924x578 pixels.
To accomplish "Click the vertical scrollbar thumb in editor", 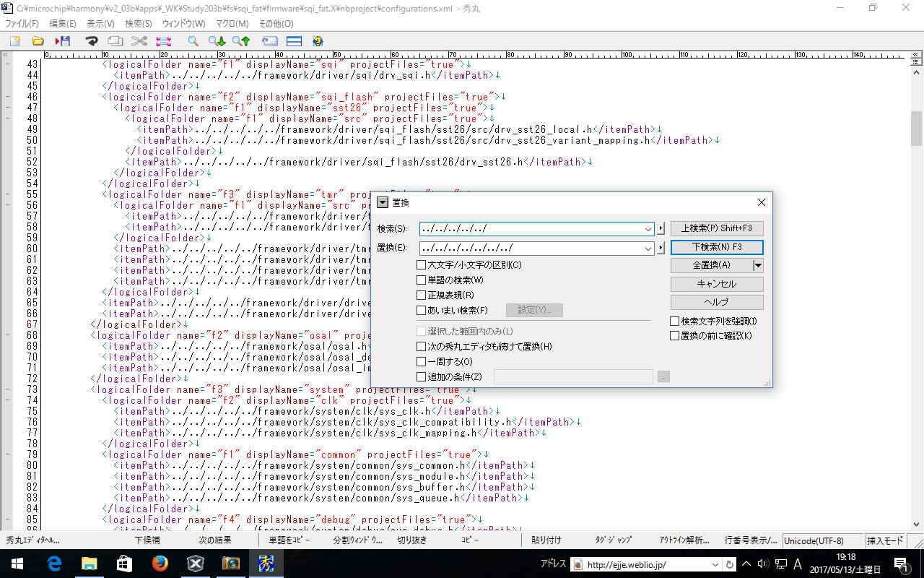I will click(916, 129).
